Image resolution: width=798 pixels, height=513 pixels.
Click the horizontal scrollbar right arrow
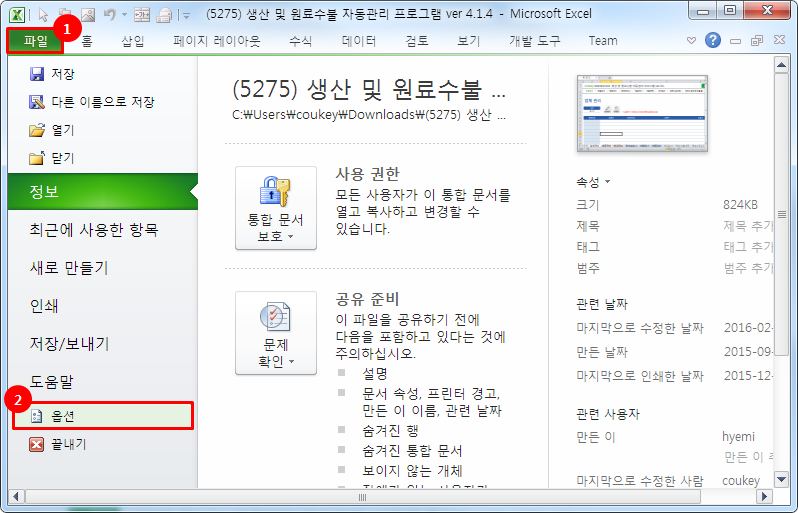764,496
